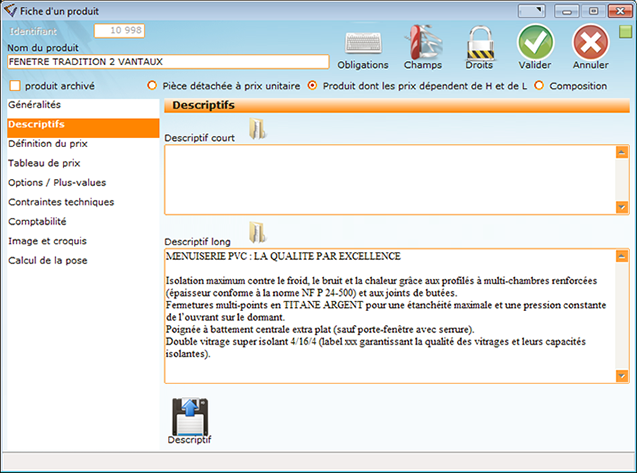The height and width of the screenshot is (473, 637).
Task: Click the text 'Fermetures multi-points en TITANE ARGENT'
Action: (x=264, y=305)
